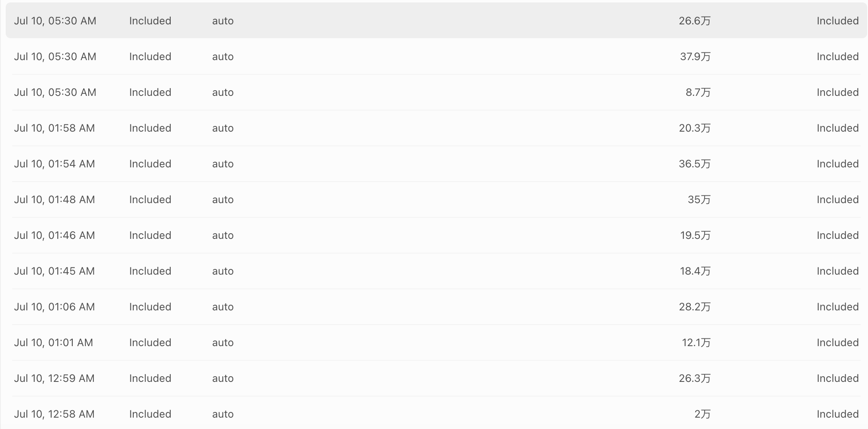Select the Jul 10, 01:45 AM row
The height and width of the screenshot is (429, 868).
[436, 271]
